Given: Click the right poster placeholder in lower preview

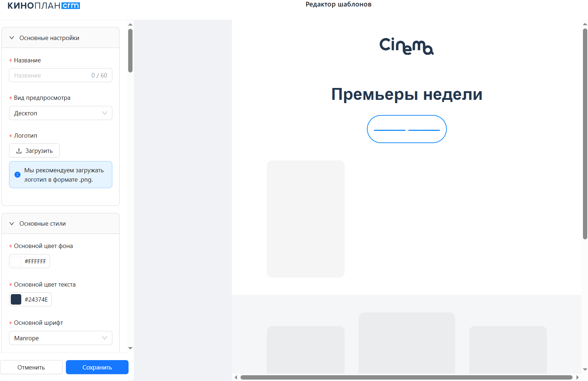Looking at the screenshot, I should coord(508,350).
